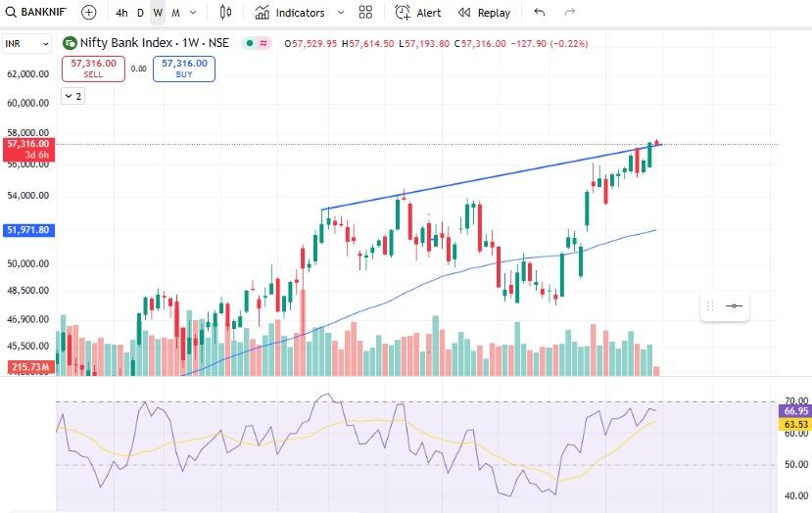Click the change value −127.90 (−0.22%)
812x513 pixels.
tap(549, 44)
